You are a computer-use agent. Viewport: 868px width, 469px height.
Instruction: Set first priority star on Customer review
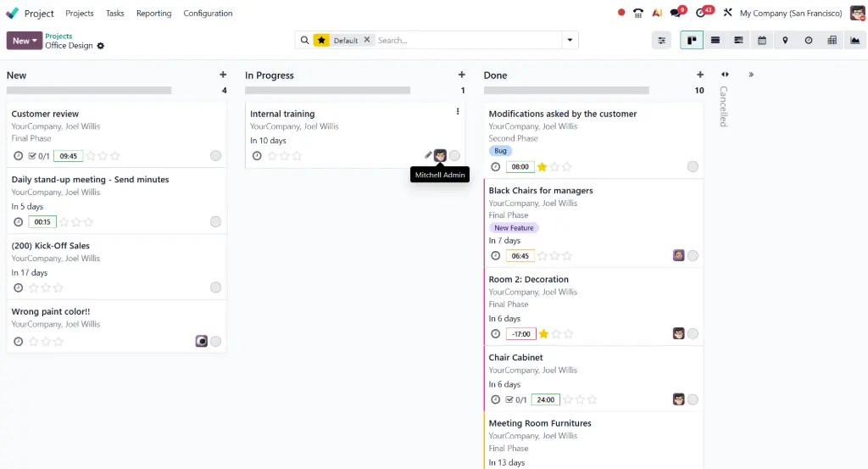tap(91, 156)
